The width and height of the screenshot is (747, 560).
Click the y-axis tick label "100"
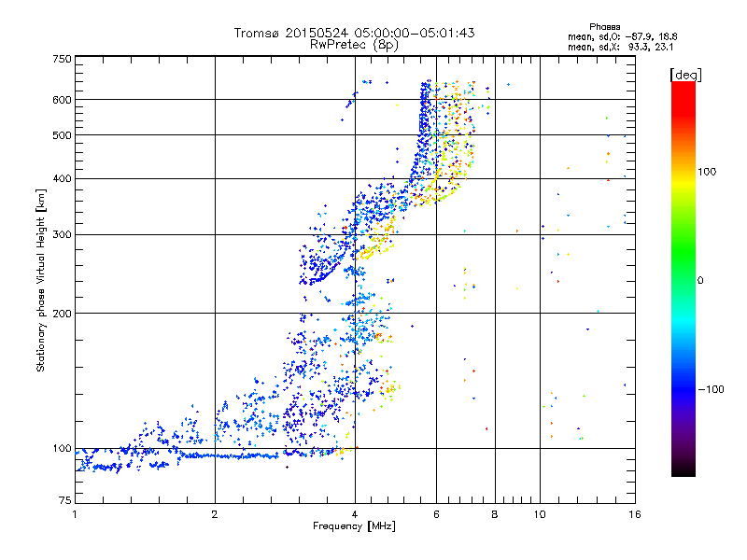(63, 449)
